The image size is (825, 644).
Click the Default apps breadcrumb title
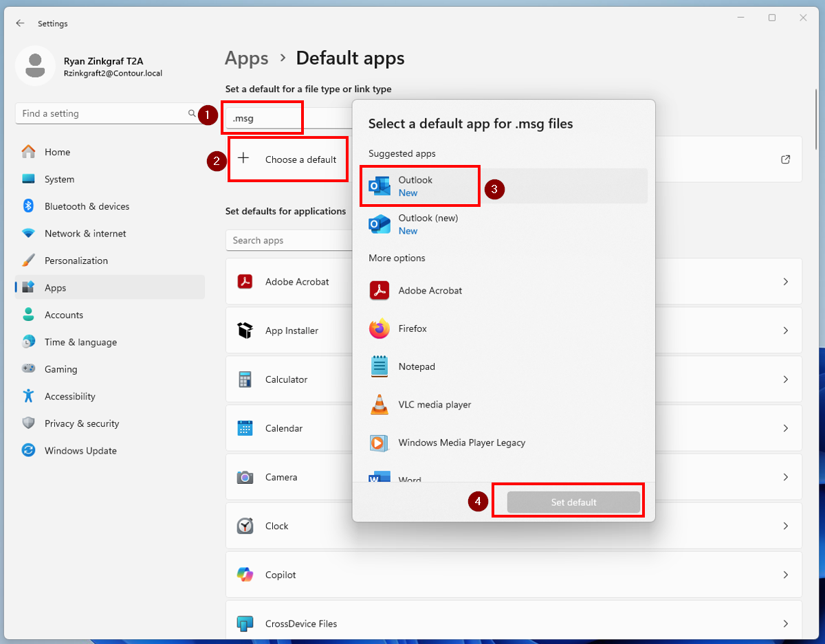pyautogui.click(x=350, y=58)
